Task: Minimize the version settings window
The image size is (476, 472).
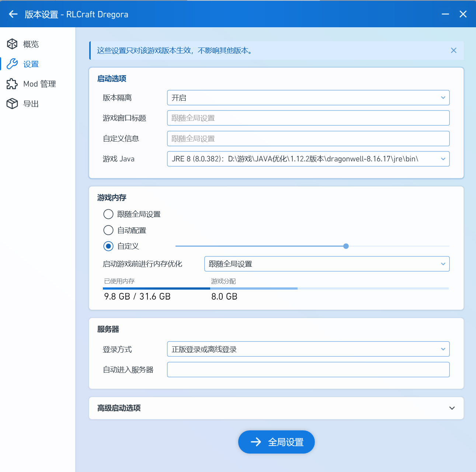Action: tap(445, 14)
